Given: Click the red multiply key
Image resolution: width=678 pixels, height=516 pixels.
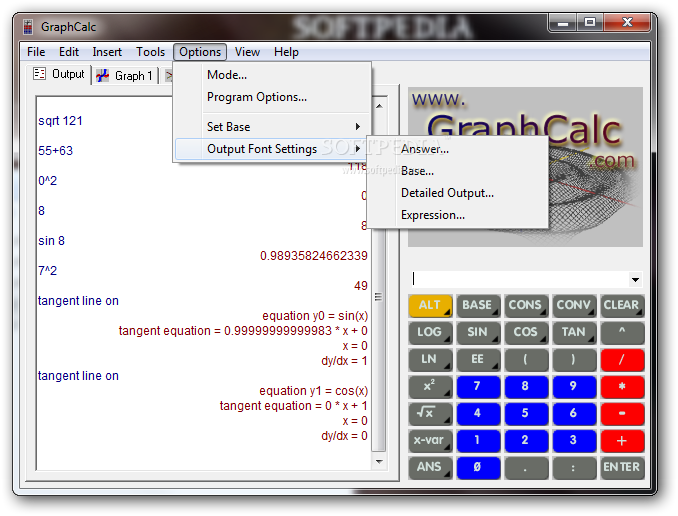Looking at the screenshot, I should [x=622, y=386].
